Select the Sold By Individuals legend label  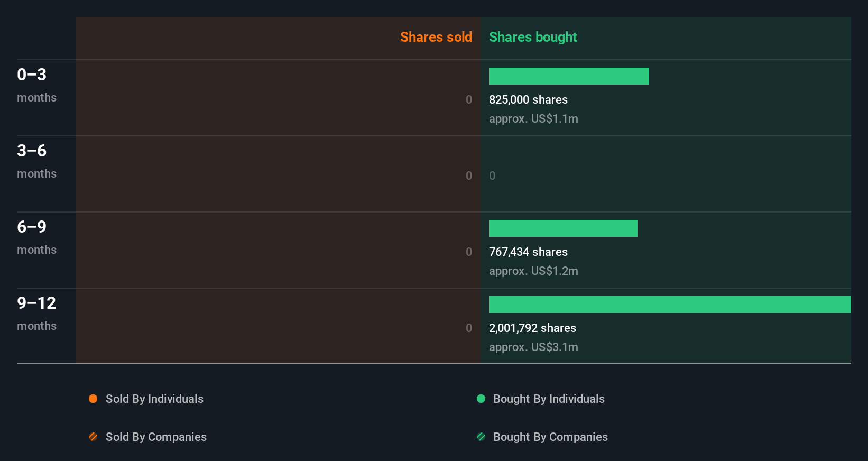[x=154, y=399]
